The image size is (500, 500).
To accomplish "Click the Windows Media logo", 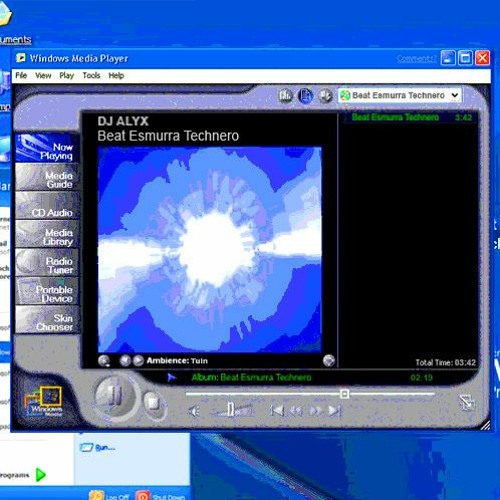I will click(45, 401).
